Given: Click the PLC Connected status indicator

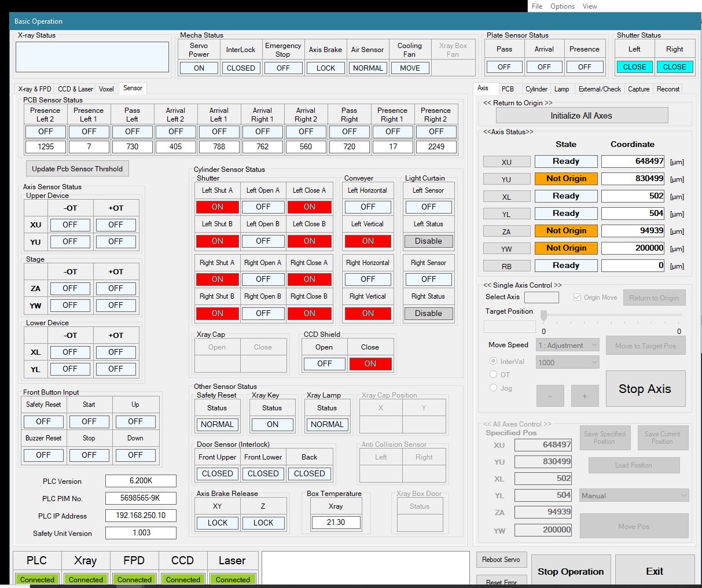Looking at the screenshot, I should coord(37,579).
